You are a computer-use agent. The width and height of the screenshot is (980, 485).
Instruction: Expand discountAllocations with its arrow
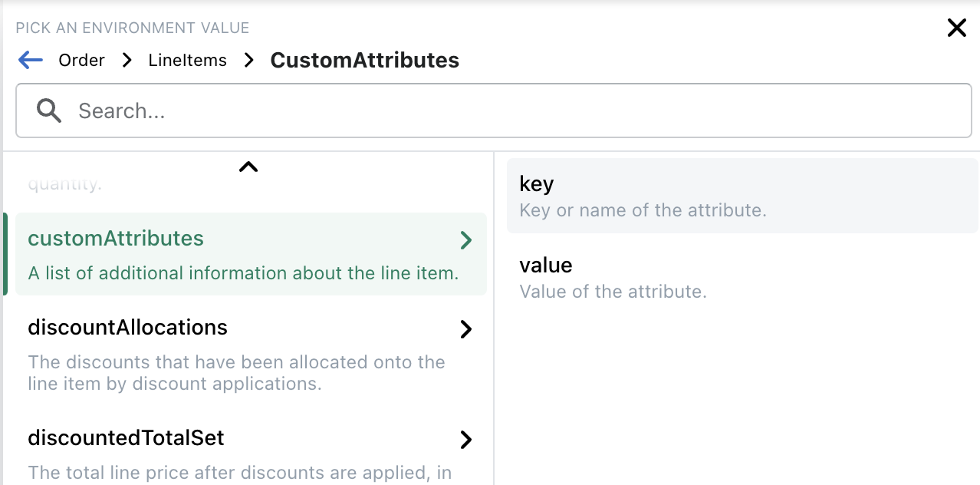tap(465, 330)
